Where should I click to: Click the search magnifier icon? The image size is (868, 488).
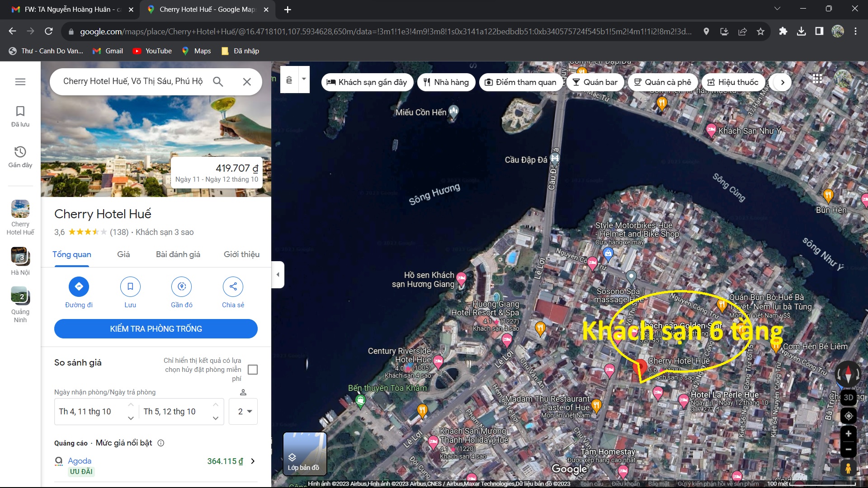pyautogui.click(x=218, y=81)
